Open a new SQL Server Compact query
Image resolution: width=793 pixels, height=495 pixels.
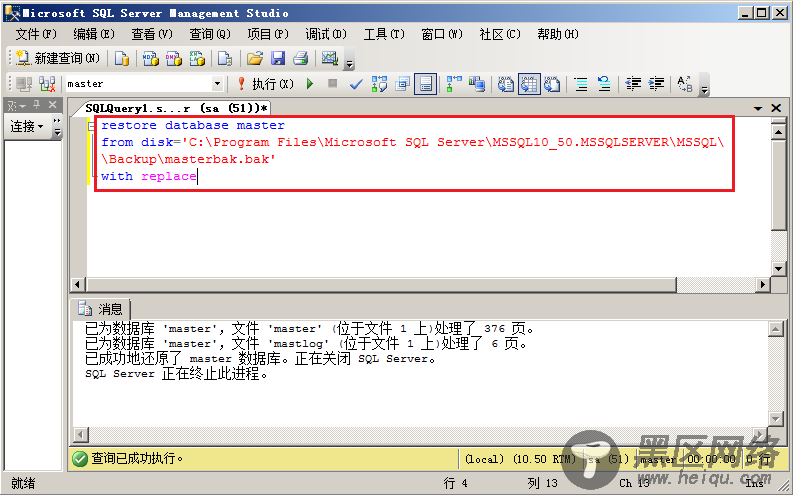tap(225, 59)
